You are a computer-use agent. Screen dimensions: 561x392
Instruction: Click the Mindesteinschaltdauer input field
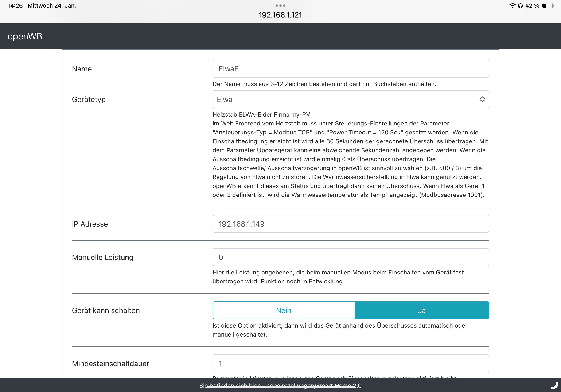[350, 363]
